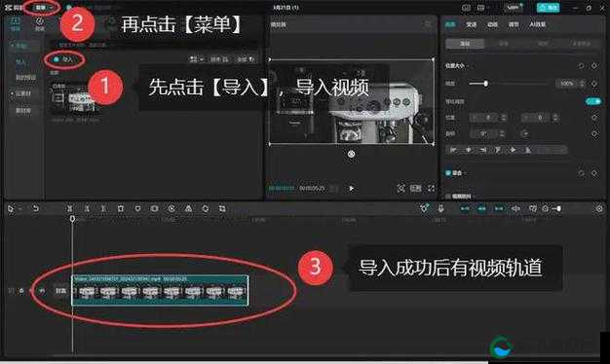Select 素材库 in the left sidebar
Viewport: 610px width, 364px height.
click(22, 111)
